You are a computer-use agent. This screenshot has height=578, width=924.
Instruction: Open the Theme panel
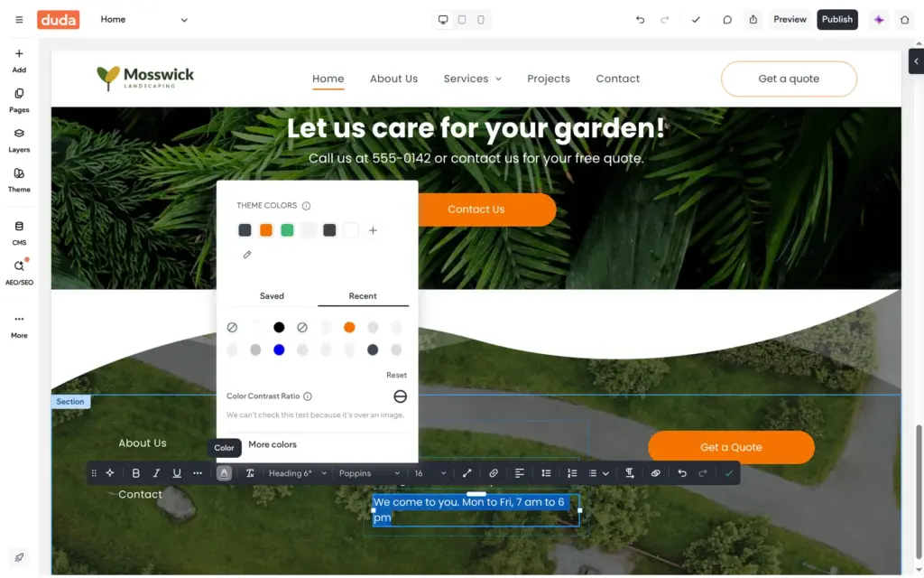pos(19,181)
